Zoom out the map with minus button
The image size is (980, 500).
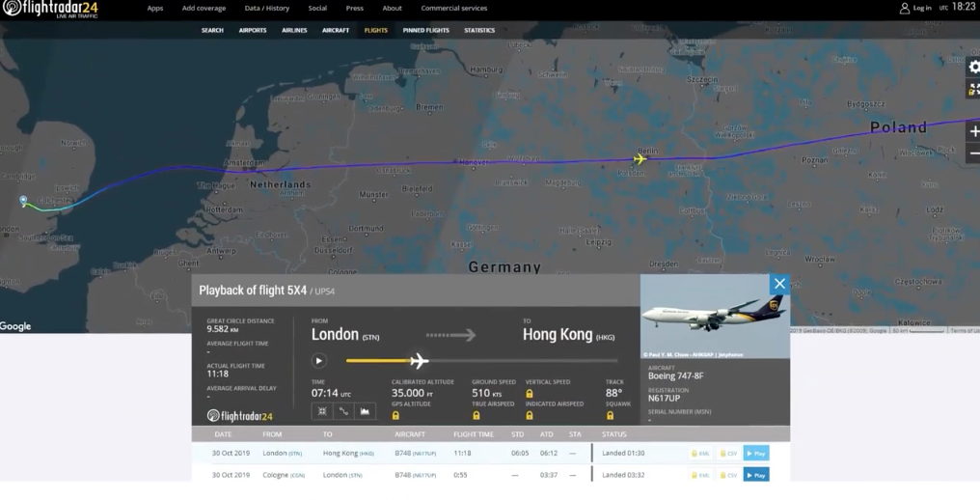point(974,153)
